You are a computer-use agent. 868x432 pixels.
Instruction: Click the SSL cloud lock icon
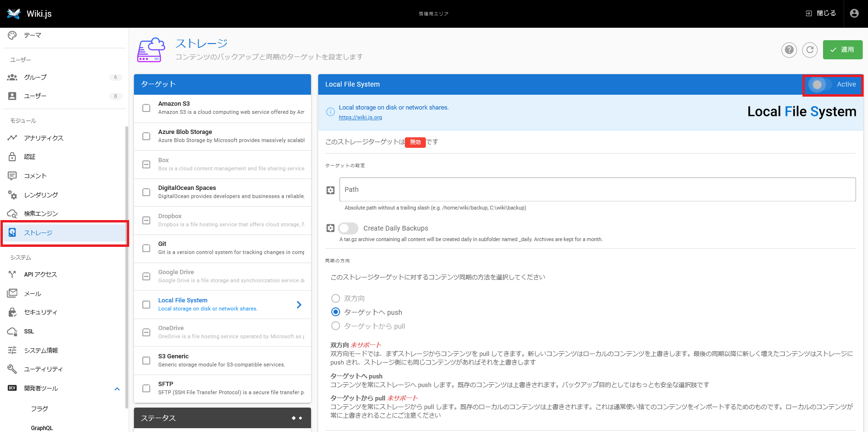pyautogui.click(x=12, y=332)
